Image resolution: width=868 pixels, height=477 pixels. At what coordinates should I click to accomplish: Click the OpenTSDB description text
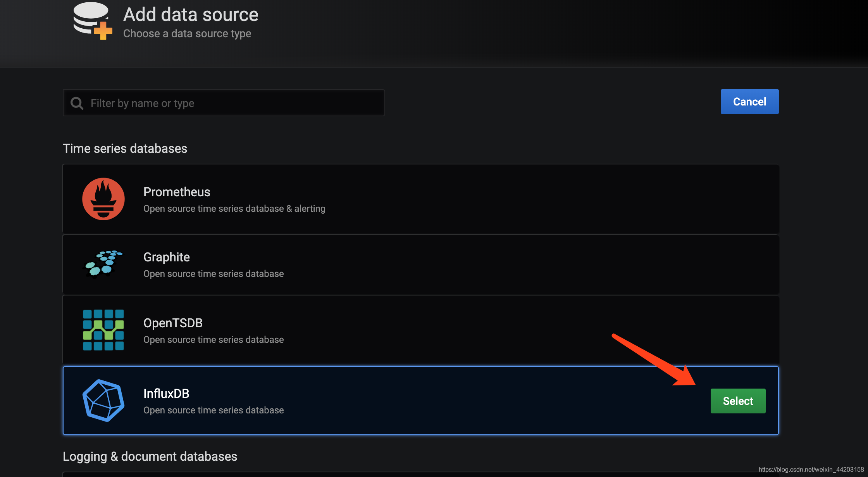point(214,340)
